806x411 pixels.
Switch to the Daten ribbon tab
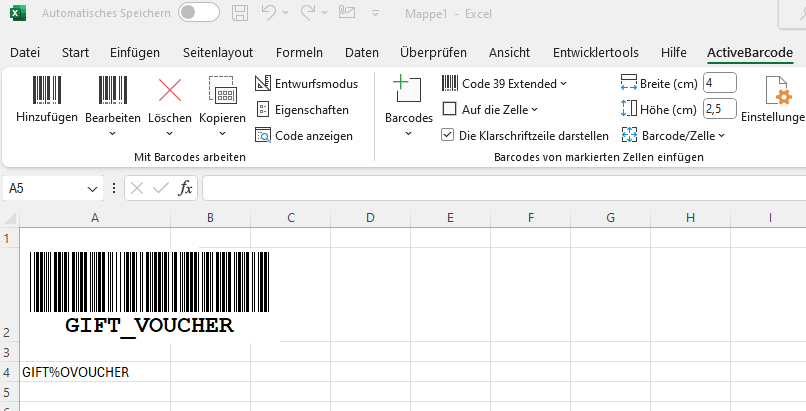click(x=362, y=52)
